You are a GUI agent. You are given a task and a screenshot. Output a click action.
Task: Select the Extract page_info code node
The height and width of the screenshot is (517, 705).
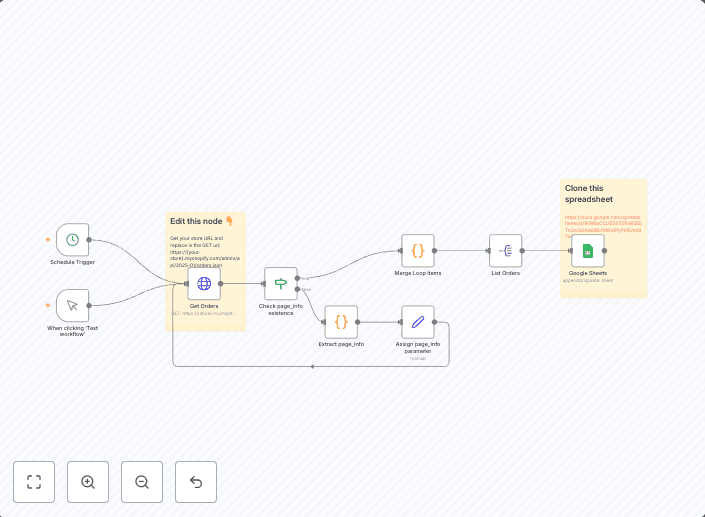pos(341,322)
